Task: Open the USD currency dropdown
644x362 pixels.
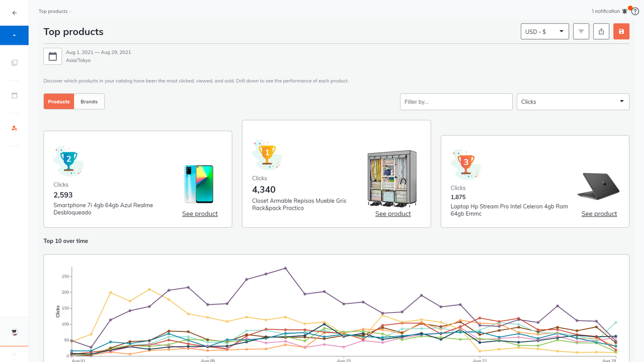Action: (544, 31)
